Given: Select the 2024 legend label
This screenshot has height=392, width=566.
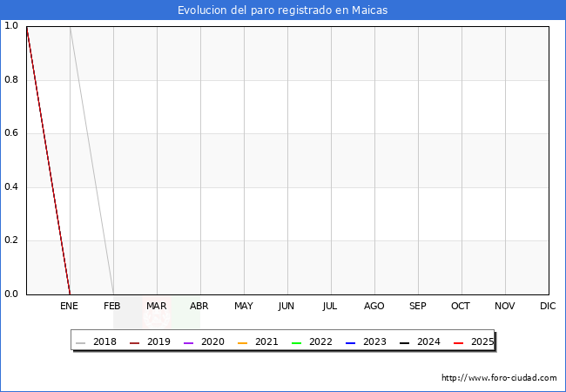Looking at the screenshot, I should [x=428, y=342].
